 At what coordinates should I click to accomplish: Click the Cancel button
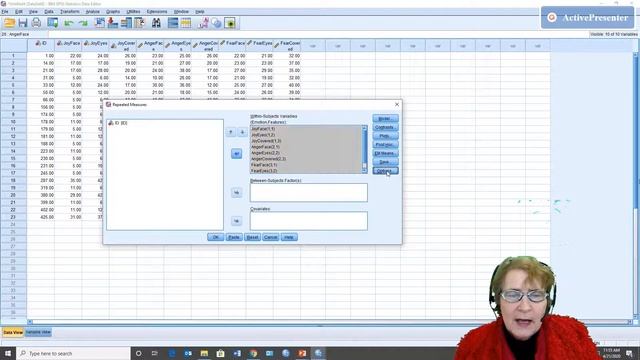(x=271, y=237)
